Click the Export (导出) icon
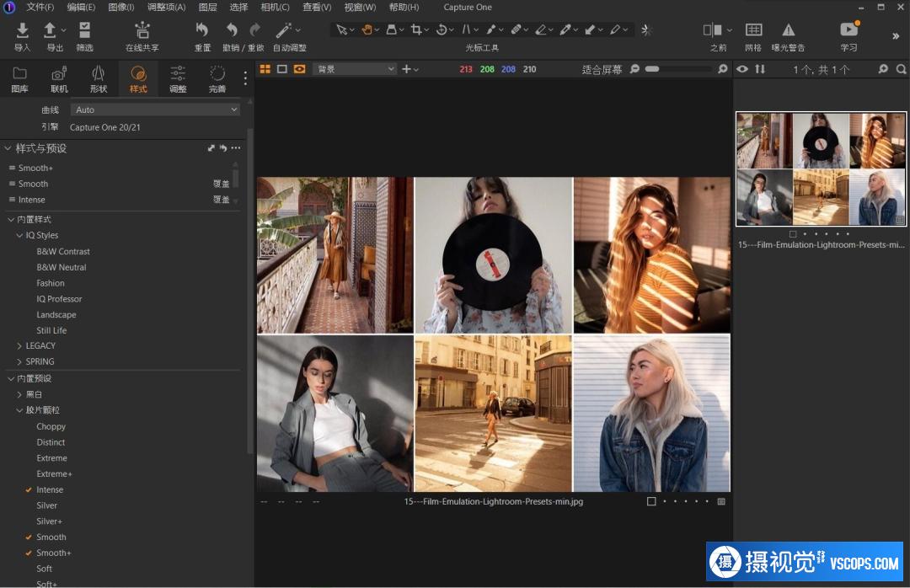 tap(50, 29)
